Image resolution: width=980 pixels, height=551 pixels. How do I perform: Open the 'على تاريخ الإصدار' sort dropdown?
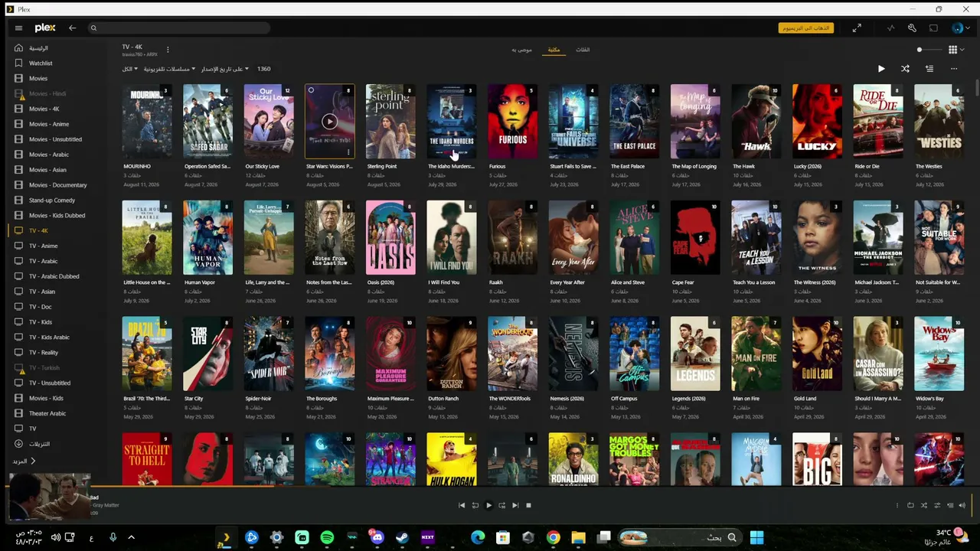(x=224, y=69)
